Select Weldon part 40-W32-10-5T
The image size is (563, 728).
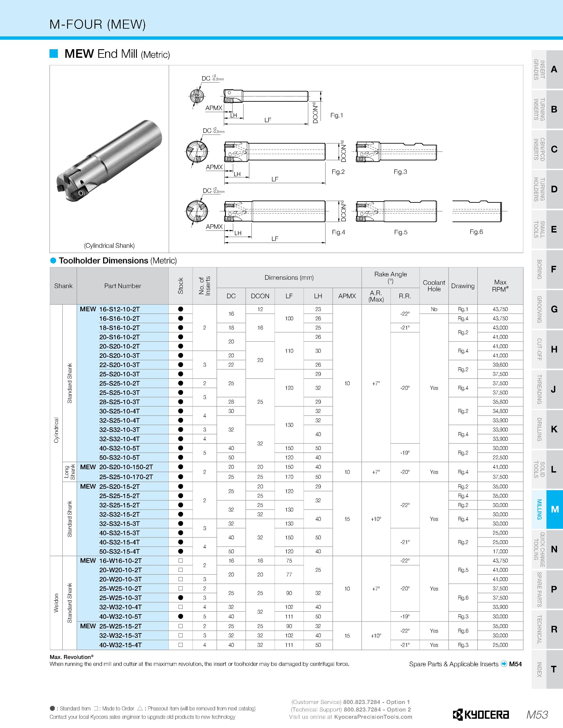point(120,616)
